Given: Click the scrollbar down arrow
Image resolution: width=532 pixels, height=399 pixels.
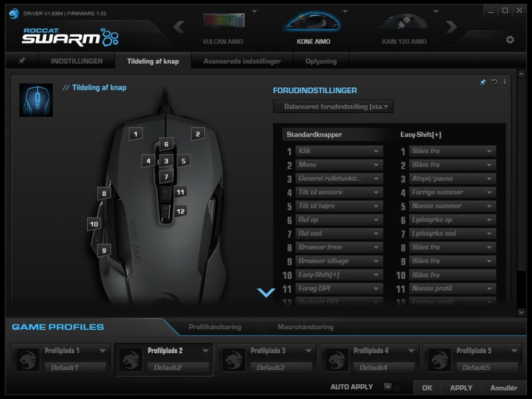Looking at the screenshot, I should [521, 312].
